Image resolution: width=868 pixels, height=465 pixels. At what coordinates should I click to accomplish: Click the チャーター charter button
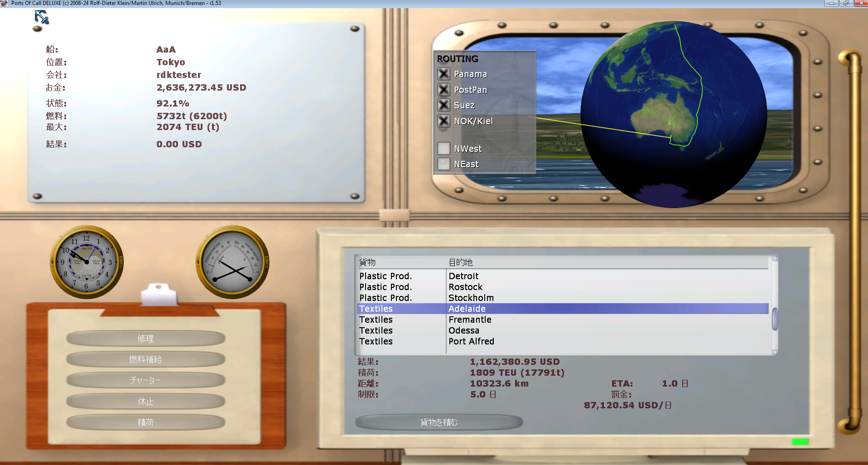(145, 380)
